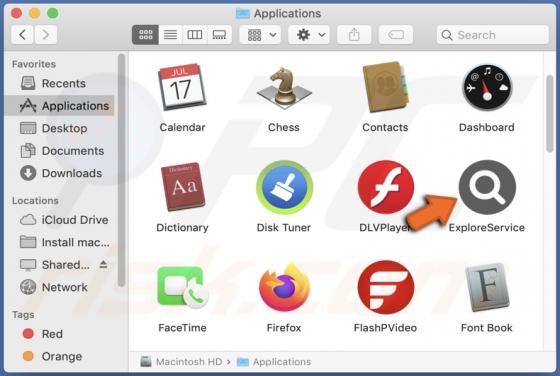Click the ExploreService label text
560x376 pixels.
[x=487, y=228]
